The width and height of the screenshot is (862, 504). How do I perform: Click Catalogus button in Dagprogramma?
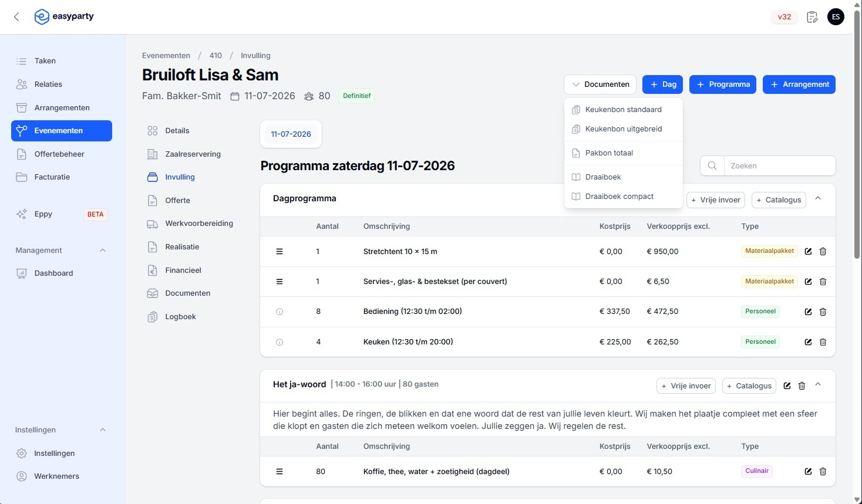779,200
